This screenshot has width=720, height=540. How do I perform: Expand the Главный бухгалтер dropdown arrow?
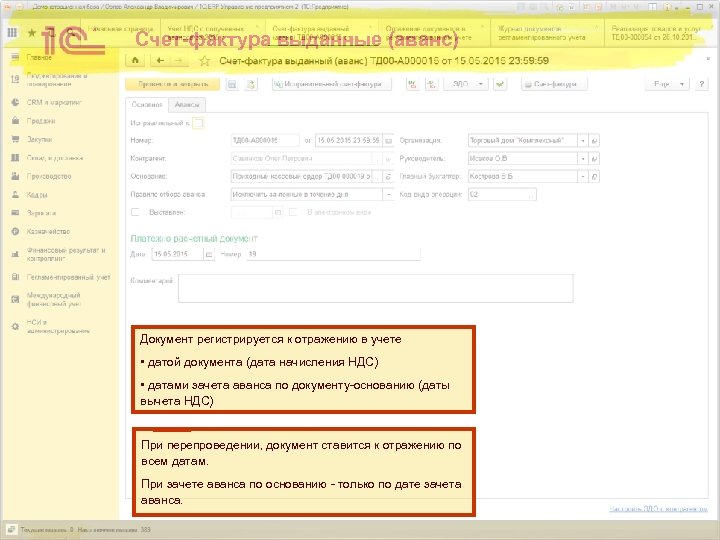[x=583, y=176]
